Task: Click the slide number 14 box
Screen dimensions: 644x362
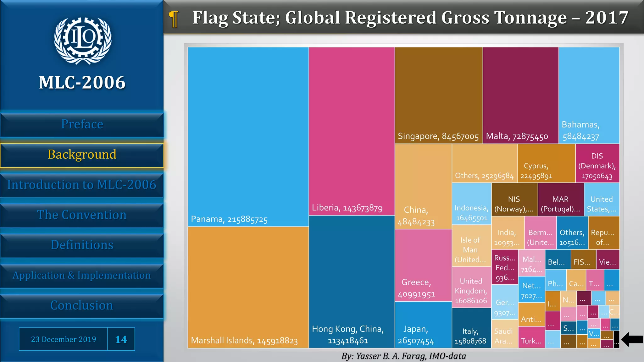Action: (x=121, y=339)
